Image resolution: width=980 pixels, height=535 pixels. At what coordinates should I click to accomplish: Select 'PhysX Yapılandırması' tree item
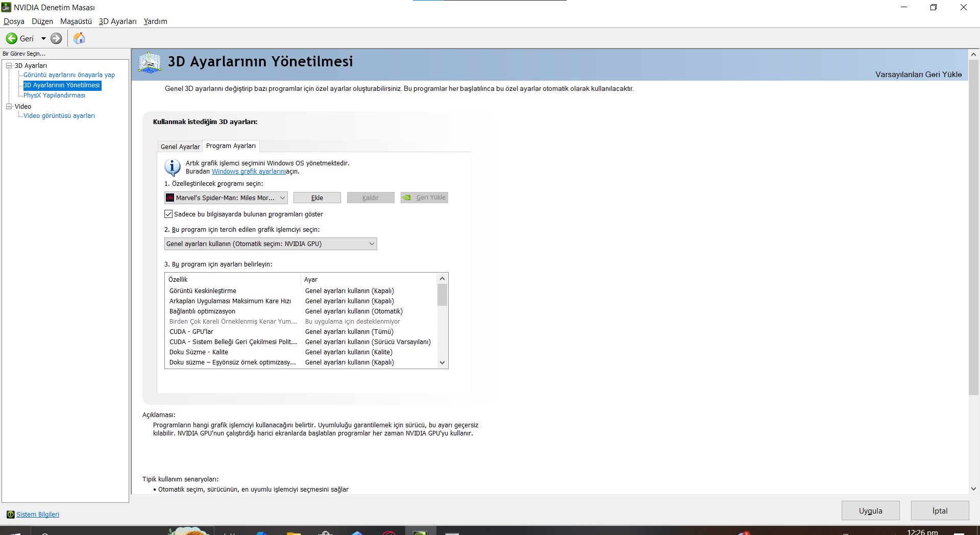tap(54, 95)
